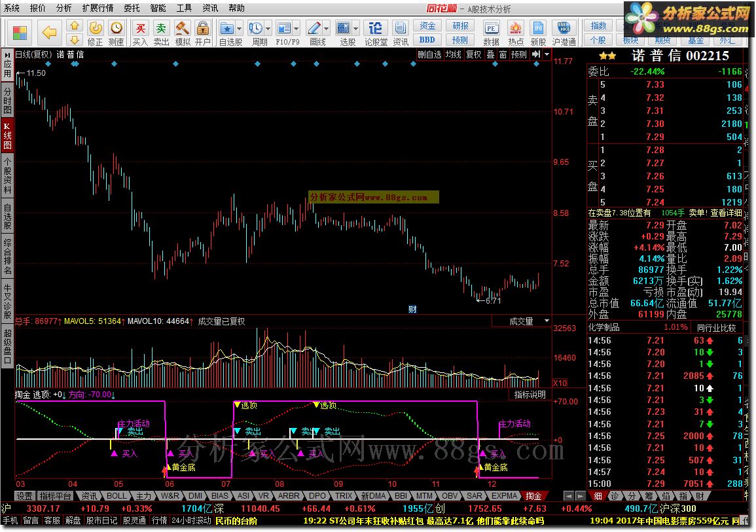Select the 画线 drawing pencil icon

pyautogui.click(x=314, y=28)
